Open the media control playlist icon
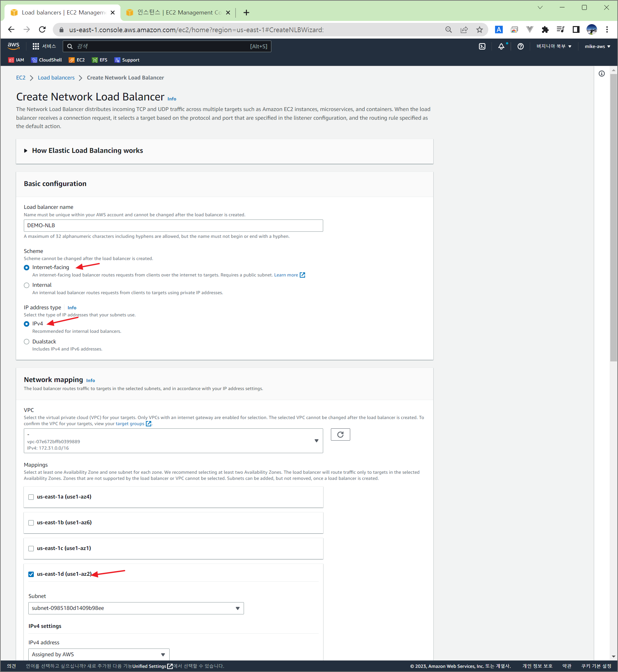The height and width of the screenshot is (672, 618). tap(560, 30)
